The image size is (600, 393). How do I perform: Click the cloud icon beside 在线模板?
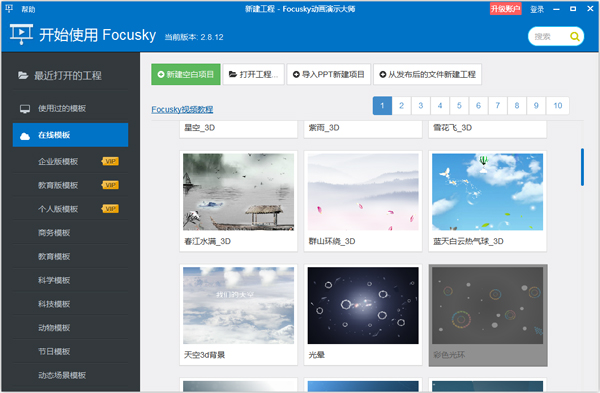click(x=25, y=135)
